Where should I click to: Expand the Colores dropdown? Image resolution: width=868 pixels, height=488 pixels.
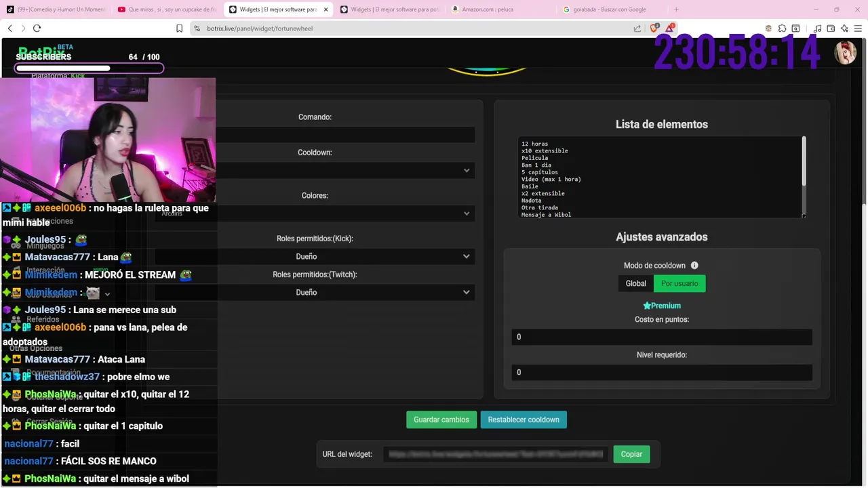(x=315, y=213)
